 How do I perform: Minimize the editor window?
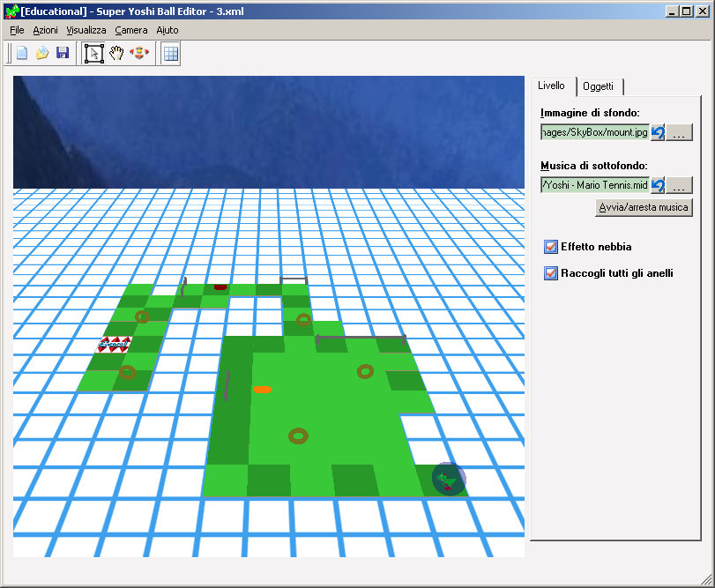click(x=672, y=11)
